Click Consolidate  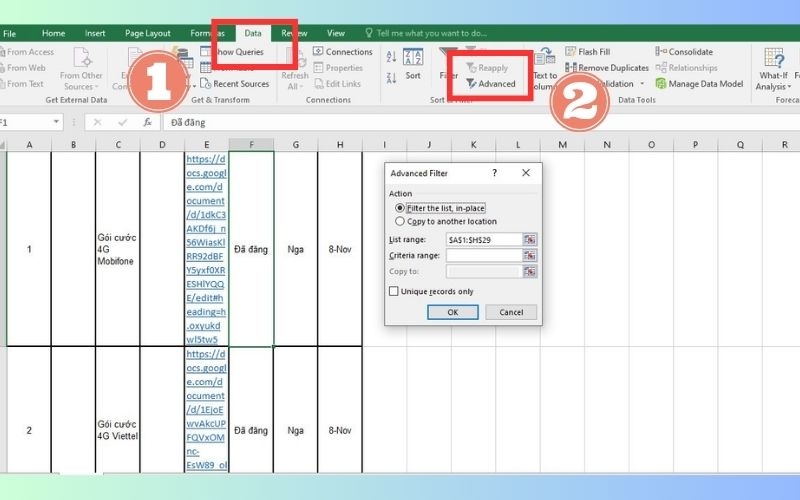coord(684,52)
